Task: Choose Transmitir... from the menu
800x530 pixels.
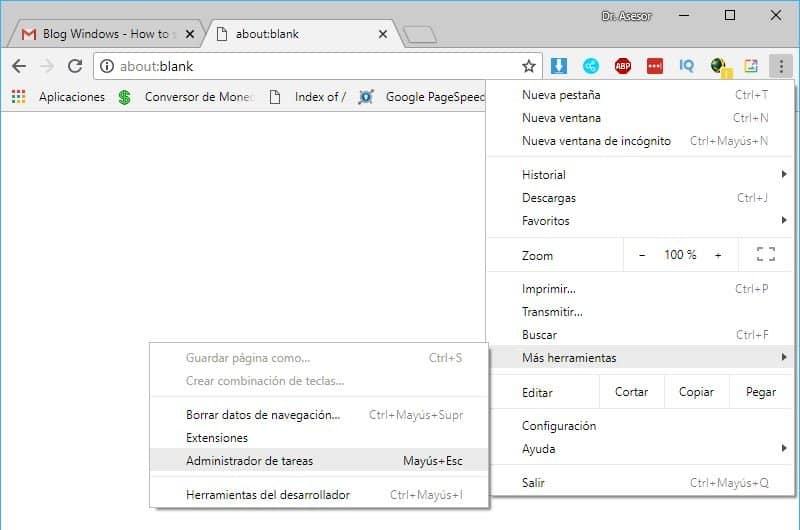Action: point(640,312)
